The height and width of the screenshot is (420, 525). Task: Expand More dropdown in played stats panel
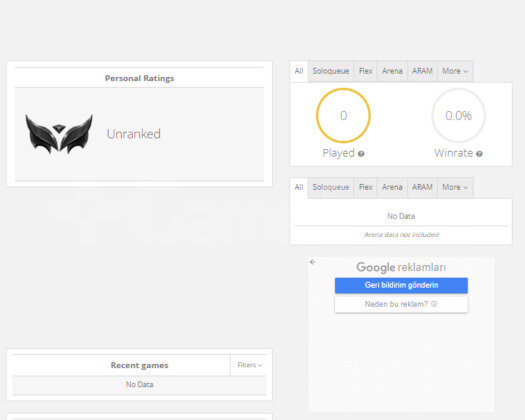pyautogui.click(x=455, y=71)
